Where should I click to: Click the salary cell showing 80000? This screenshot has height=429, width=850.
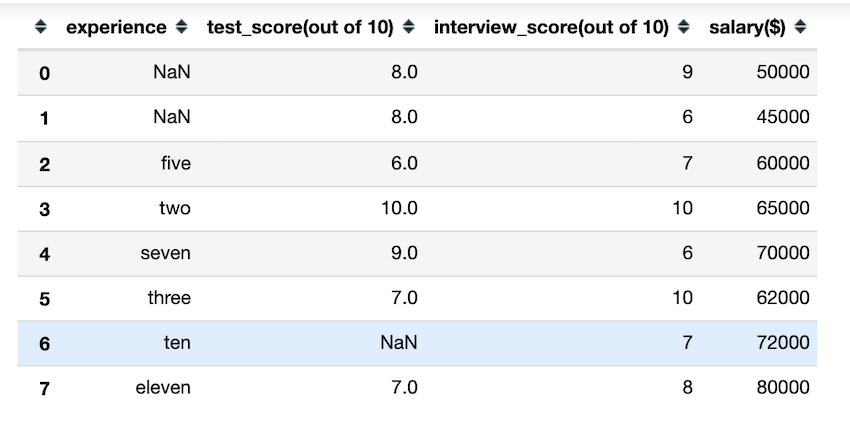[783, 387]
